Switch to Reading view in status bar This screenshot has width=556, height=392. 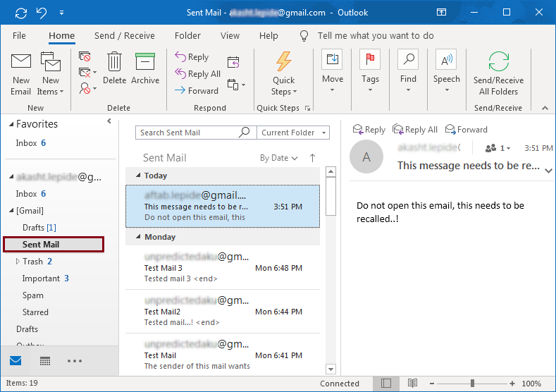click(x=412, y=384)
